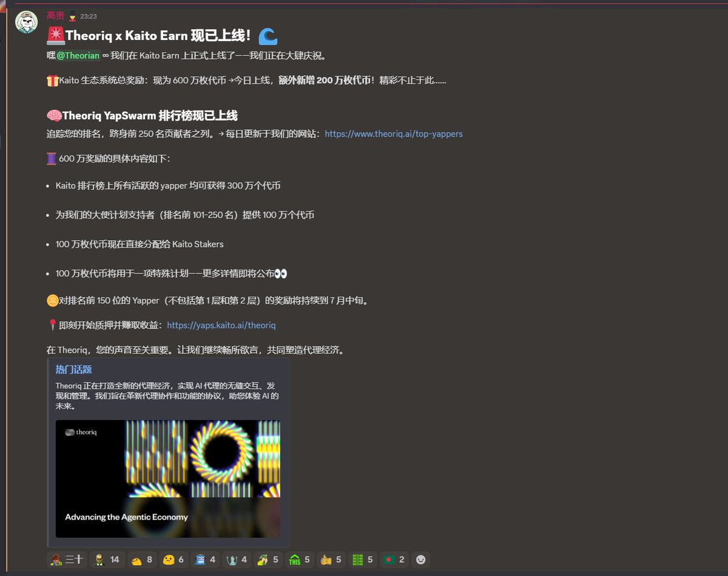Open the yaps.kaito.ai/theoriq link
This screenshot has height=576, width=728.
point(221,325)
